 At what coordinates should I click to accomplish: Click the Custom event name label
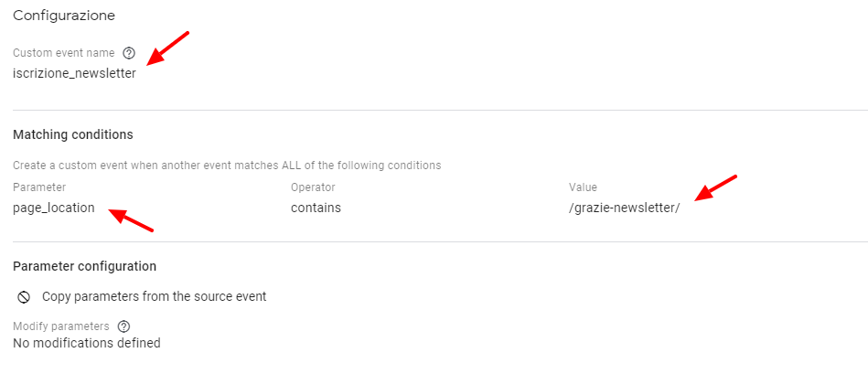point(64,53)
